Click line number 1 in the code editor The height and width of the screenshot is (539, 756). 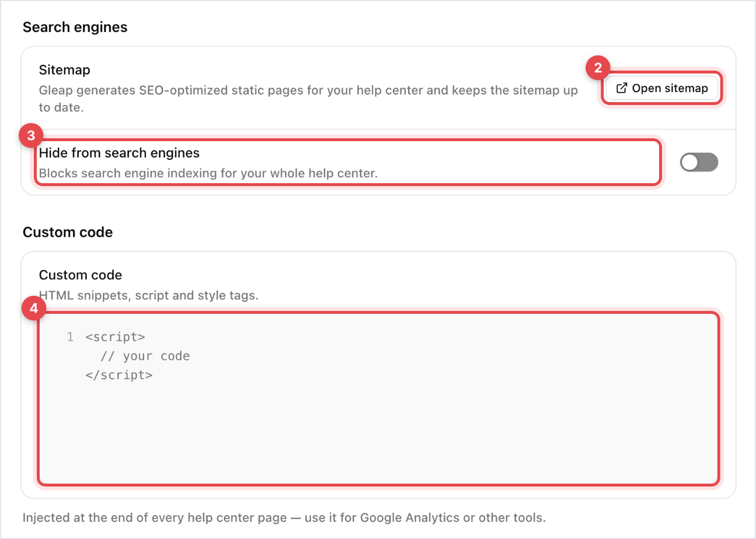[x=70, y=337]
